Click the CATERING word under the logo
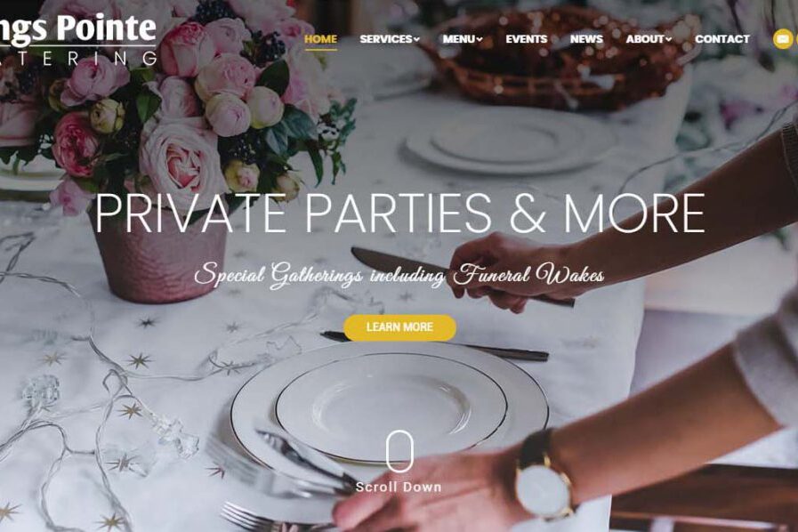This screenshot has height=532, width=798. 77,59
